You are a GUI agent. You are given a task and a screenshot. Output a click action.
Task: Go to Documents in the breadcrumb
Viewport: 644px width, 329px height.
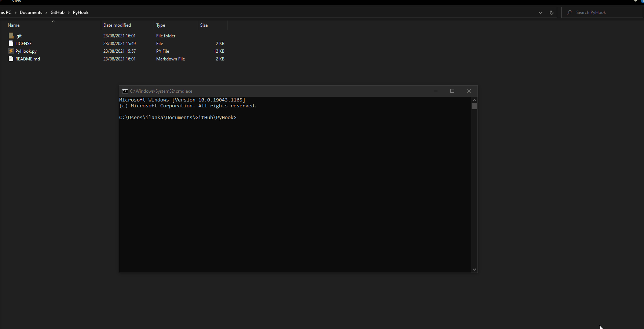[31, 12]
